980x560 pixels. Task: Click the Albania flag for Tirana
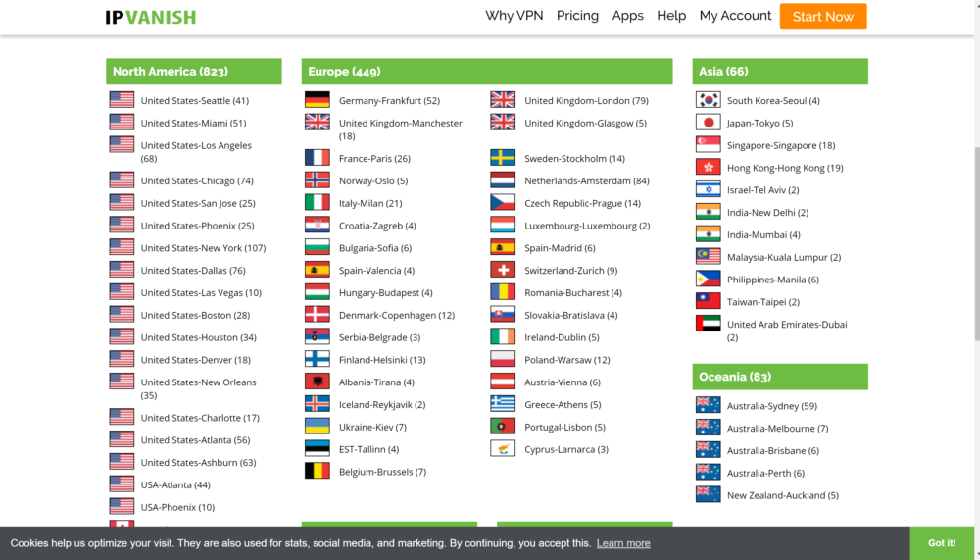[317, 382]
